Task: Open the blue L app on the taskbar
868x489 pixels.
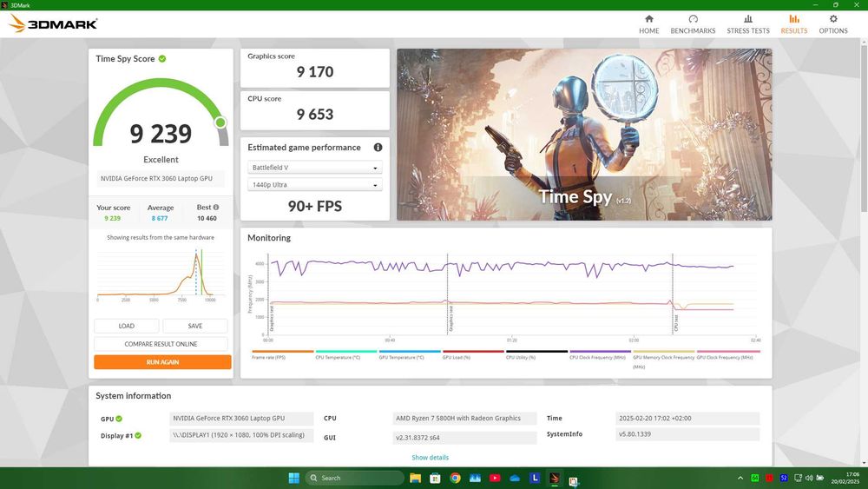Action: pyautogui.click(x=535, y=478)
